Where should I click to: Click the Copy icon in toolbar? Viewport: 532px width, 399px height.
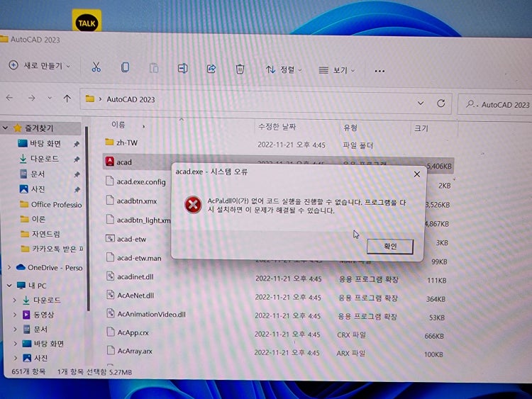coord(125,67)
